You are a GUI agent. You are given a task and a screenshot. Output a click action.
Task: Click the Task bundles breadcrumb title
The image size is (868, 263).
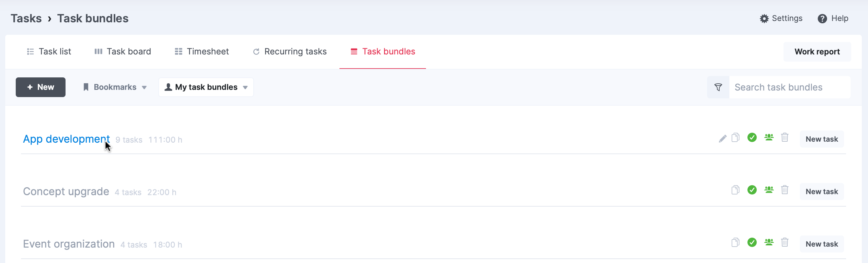pyautogui.click(x=93, y=18)
